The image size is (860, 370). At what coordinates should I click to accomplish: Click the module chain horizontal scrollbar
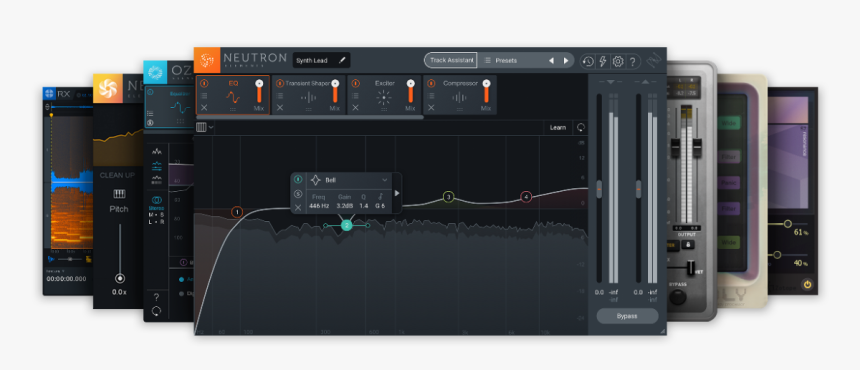(x=310, y=117)
